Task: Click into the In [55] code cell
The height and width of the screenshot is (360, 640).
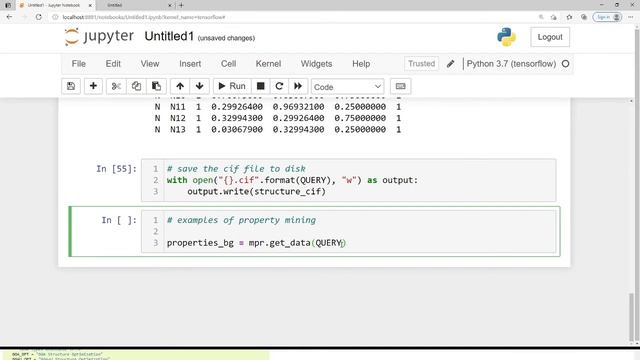Action: (349, 180)
